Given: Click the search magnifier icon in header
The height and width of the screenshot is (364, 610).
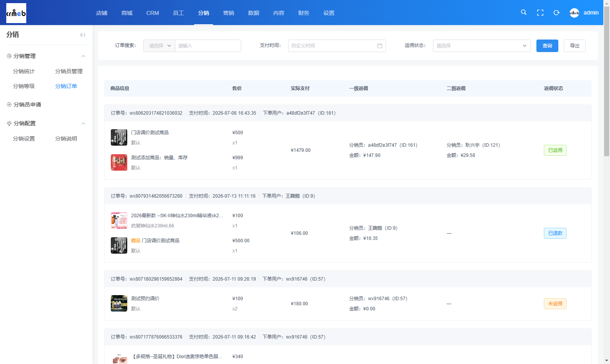Looking at the screenshot, I should point(523,13).
